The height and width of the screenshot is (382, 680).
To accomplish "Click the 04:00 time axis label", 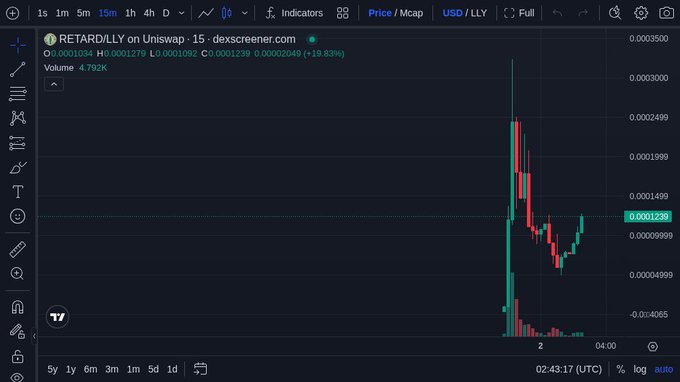I will pos(605,346).
